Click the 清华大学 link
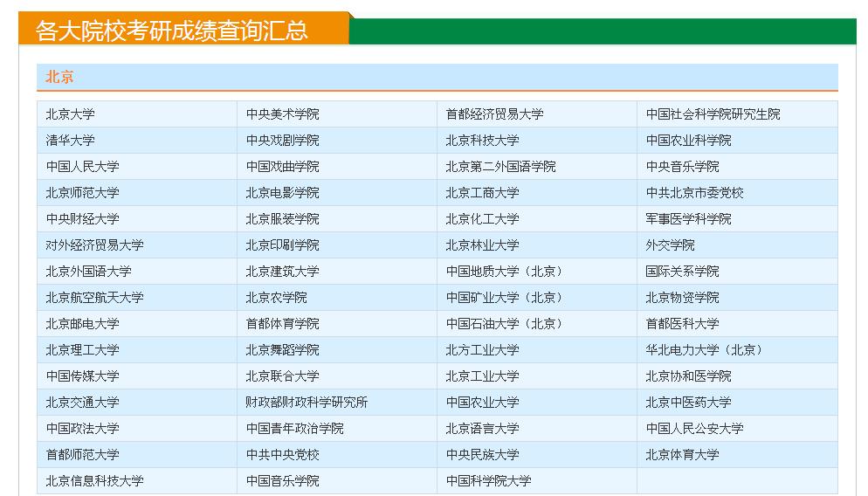This screenshot has height=496, width=868. (x=71, y=141)
